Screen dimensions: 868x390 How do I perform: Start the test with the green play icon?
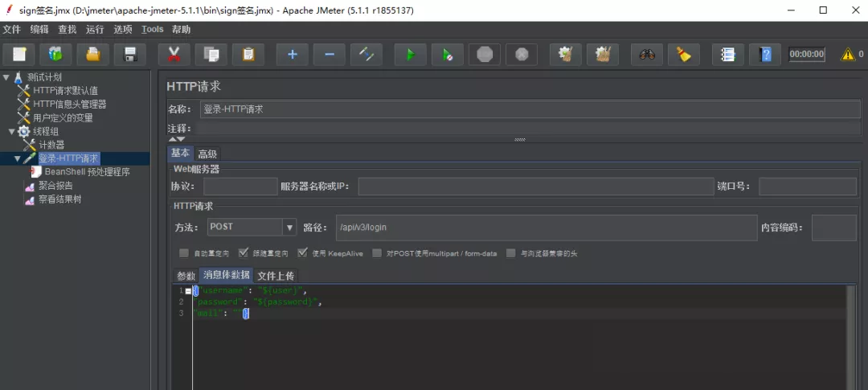pyautogui.click(x=410, y=55)
